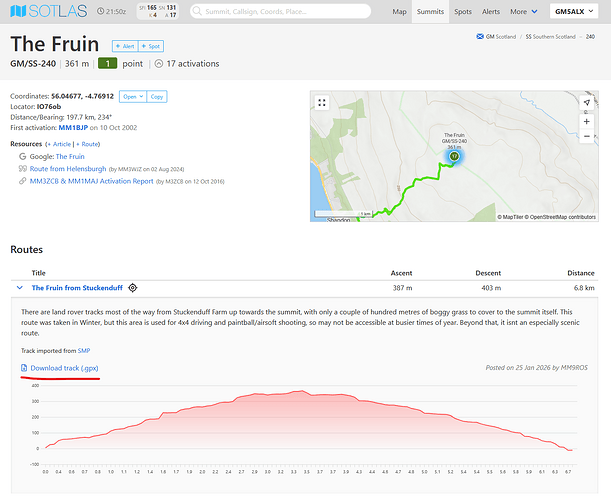Expand the GM5ALX account dropdown
The width and height of the screenshot is (611, 500).
(x=578, y=12)
